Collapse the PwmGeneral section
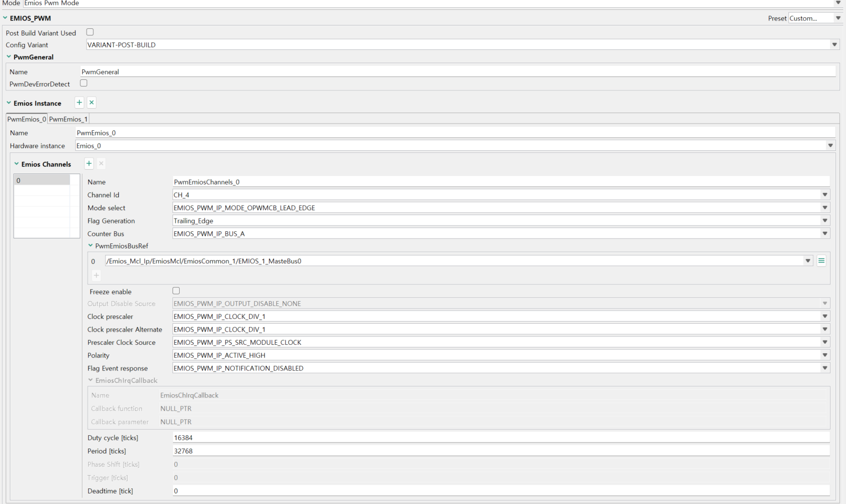Viewport: 846px width, 504px height. pyautogui.click(x=9, y=57)
